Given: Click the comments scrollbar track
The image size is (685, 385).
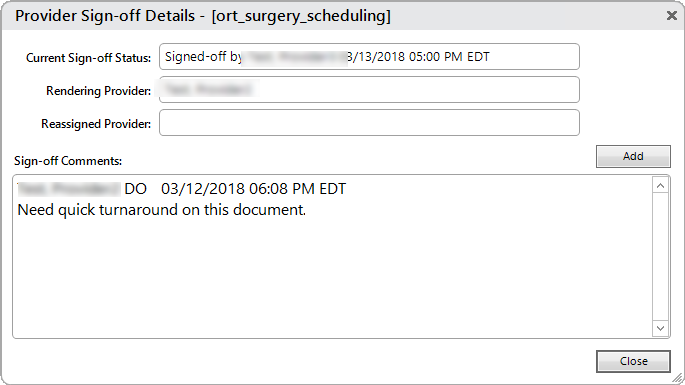Looking at the screenshot, I should pos(661,257).
